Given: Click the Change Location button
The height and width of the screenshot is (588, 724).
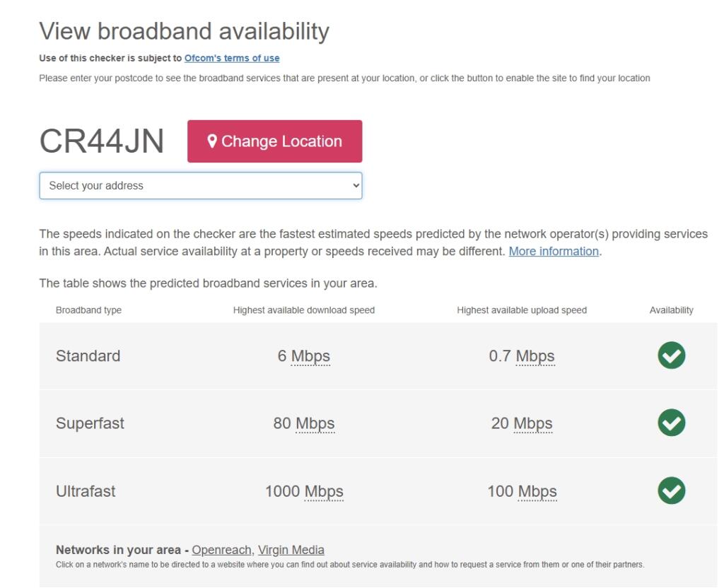Looking at the screenshot, I should [x=273, y=141].
